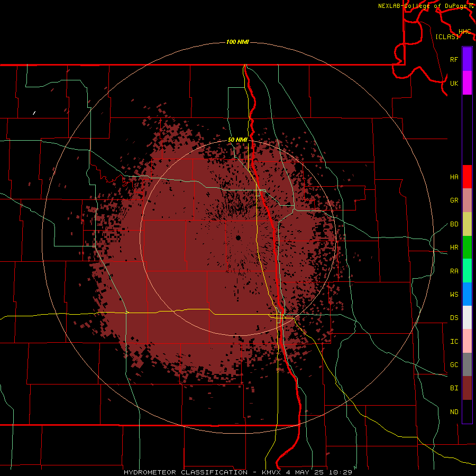The height and width of the screenshot is (476, 476).
Task: Click the UK legend label
Action: coord(454,84)
